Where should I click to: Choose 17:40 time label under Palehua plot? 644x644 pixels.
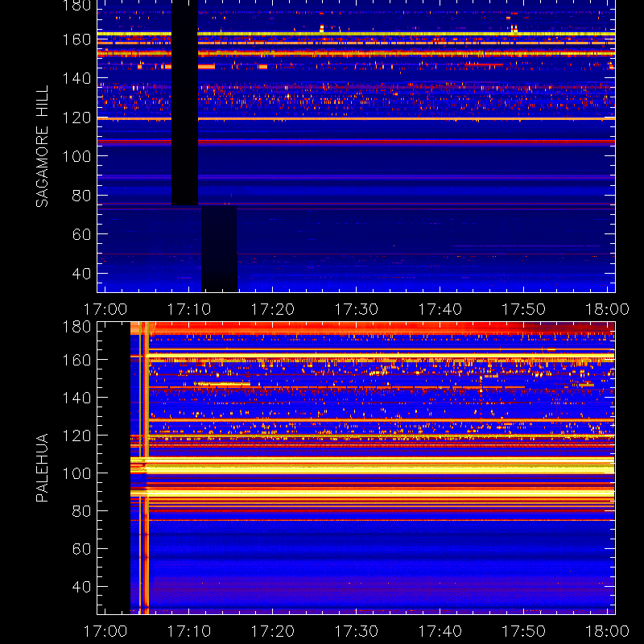440,631
